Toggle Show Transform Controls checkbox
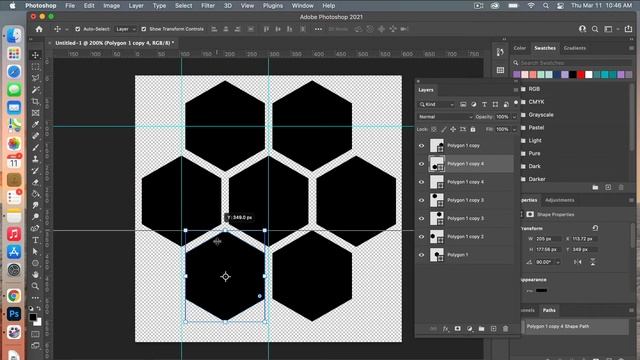Screen dimensions: 640x360 click(143, 29)
